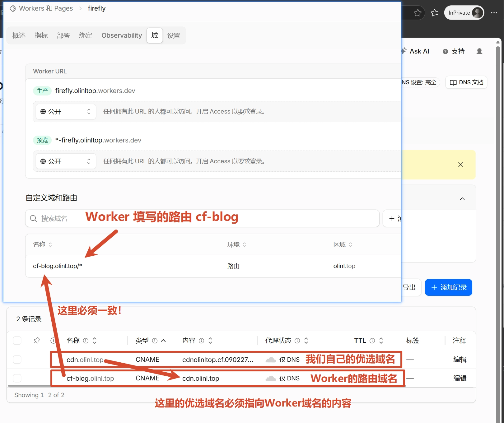Switch to the 部署 tab

point(63,35)
